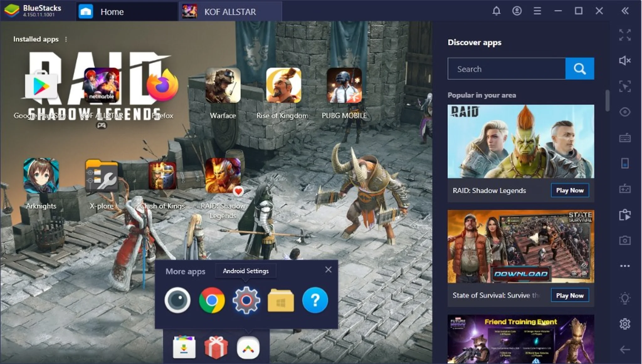Open the Help question mark icon

pyautogui.click(x=315, y=300)
